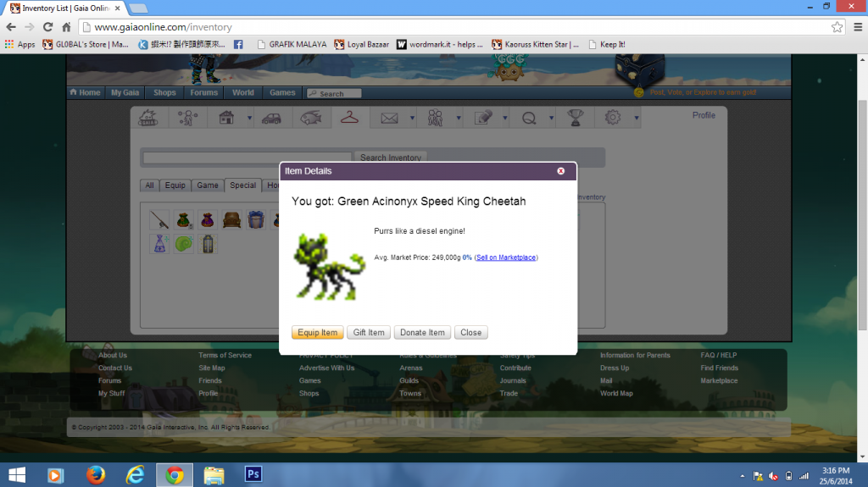
Task: Open the Terms of Service footer link
Action: click(x=225, y=355)
